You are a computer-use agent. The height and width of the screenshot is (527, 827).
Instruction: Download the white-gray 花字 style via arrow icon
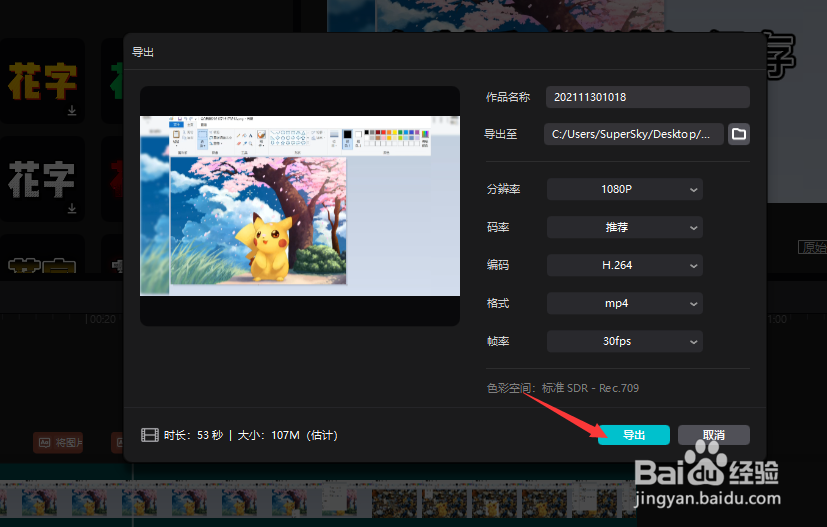(x=72, y=209)
